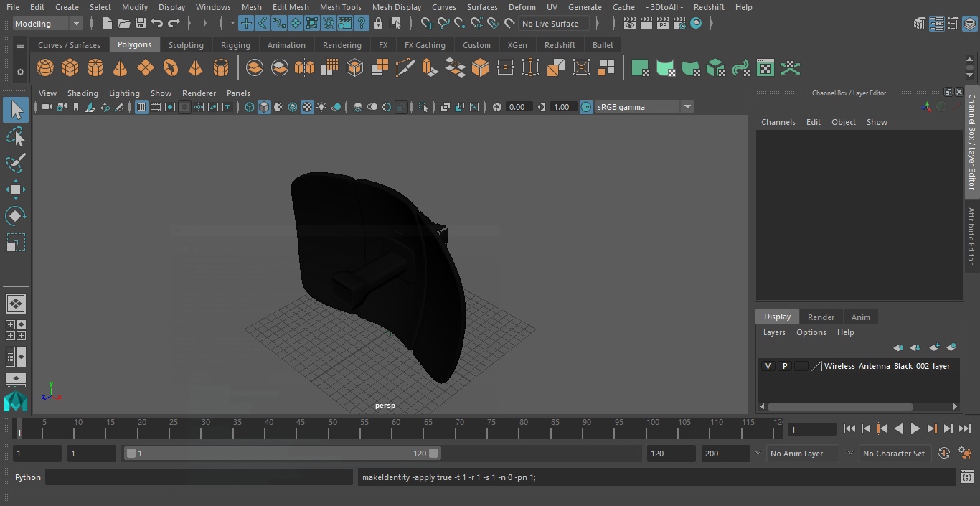Toggle the viewport grid display
980x506 pixels.
tap(141, 107)
